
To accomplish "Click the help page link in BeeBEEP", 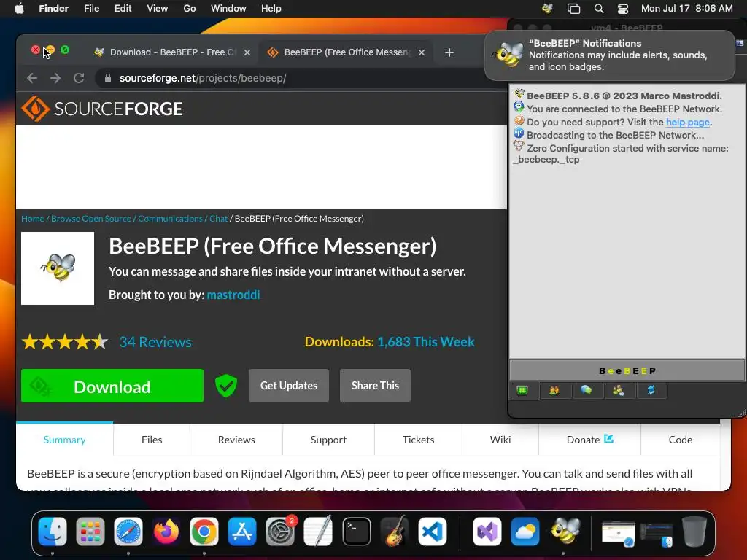I will point(688,122).
